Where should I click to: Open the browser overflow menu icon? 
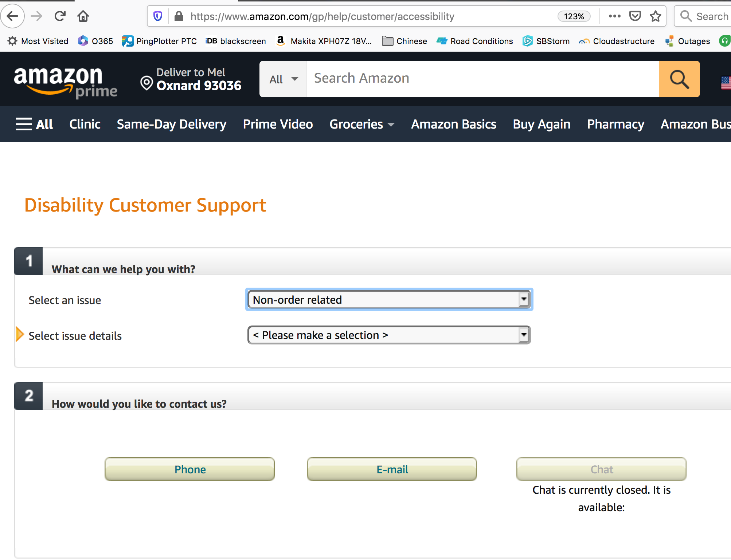point(615,16)
